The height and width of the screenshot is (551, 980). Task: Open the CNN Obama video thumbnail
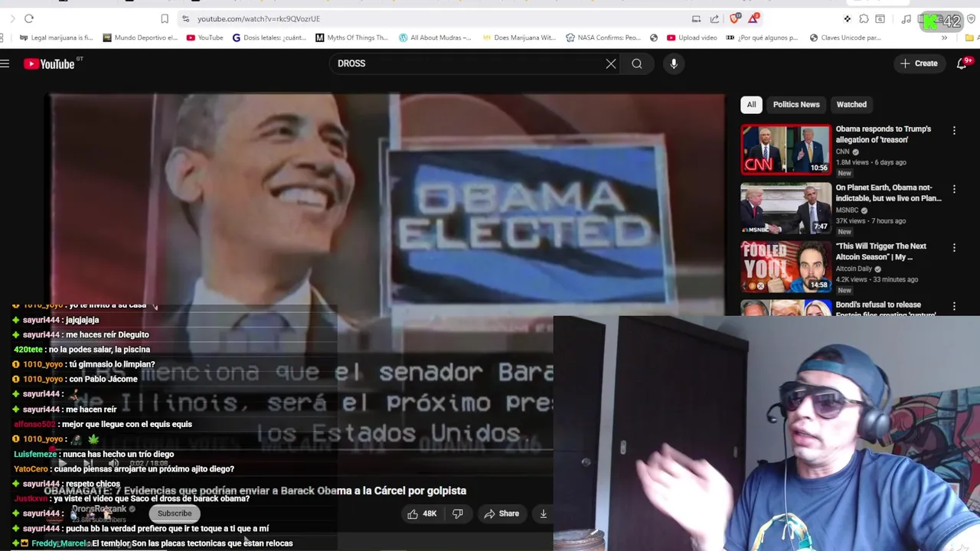point(786,149)
